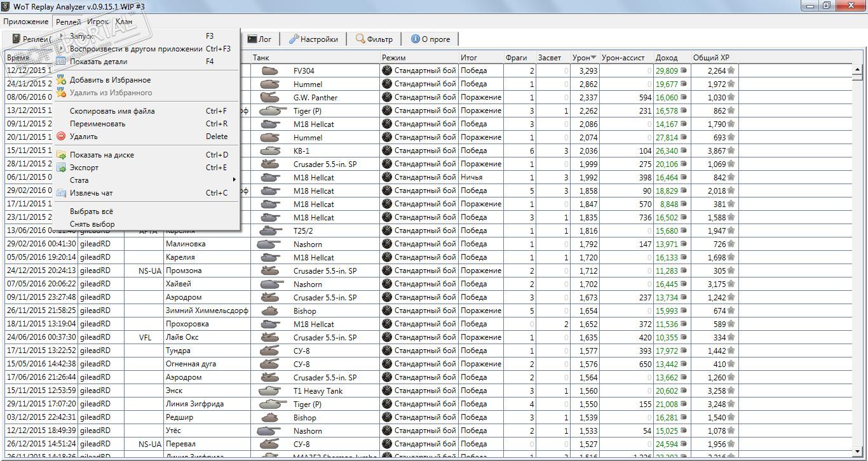Viewport: 868px width, 461px height.
Task: Open the О проге info button
Action: click(x=430, y=39)
